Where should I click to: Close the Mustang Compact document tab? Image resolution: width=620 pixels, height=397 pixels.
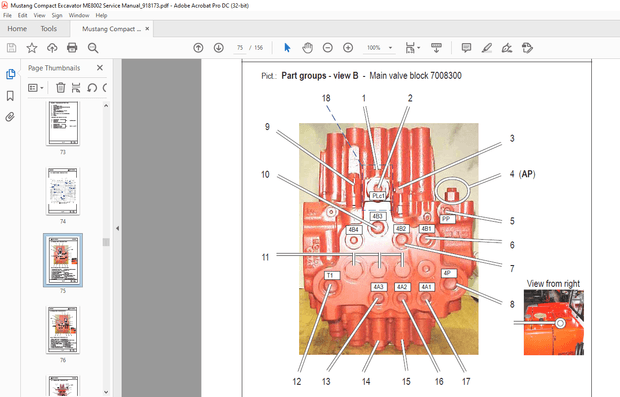(x=147, y=28)
